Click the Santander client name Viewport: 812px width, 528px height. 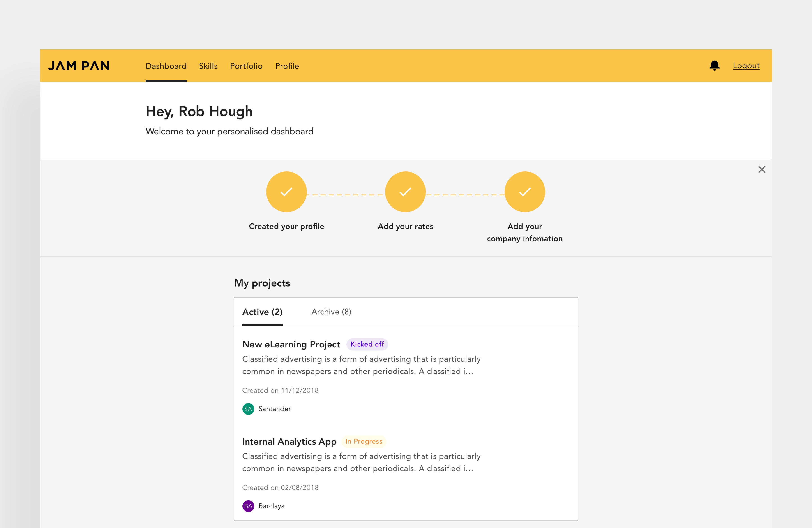pos(274,409)
